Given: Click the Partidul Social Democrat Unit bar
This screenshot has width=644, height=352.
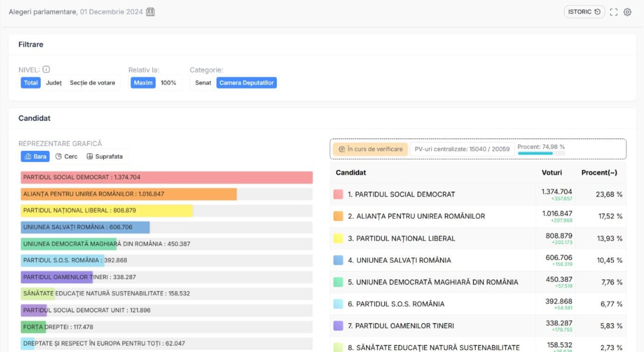Looking at the screenshot, I should tap(34, 310).
